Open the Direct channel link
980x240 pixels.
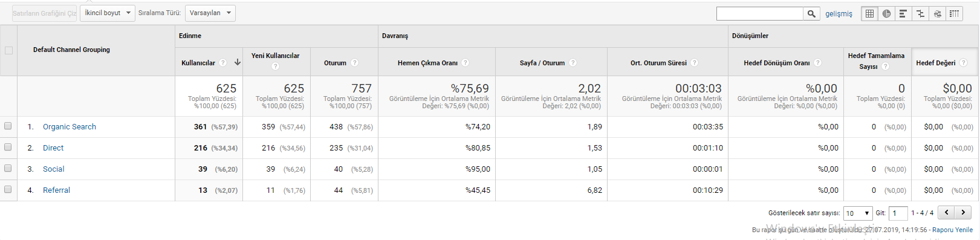click(x=53, y=148)
